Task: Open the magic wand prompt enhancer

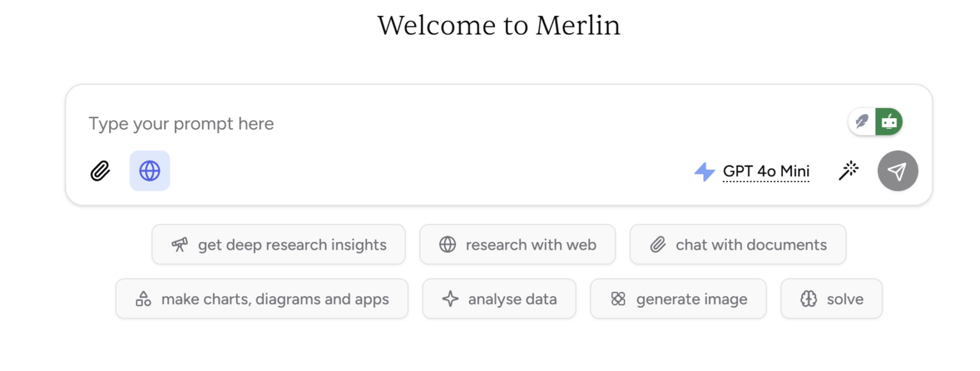Action: (849, 170)
